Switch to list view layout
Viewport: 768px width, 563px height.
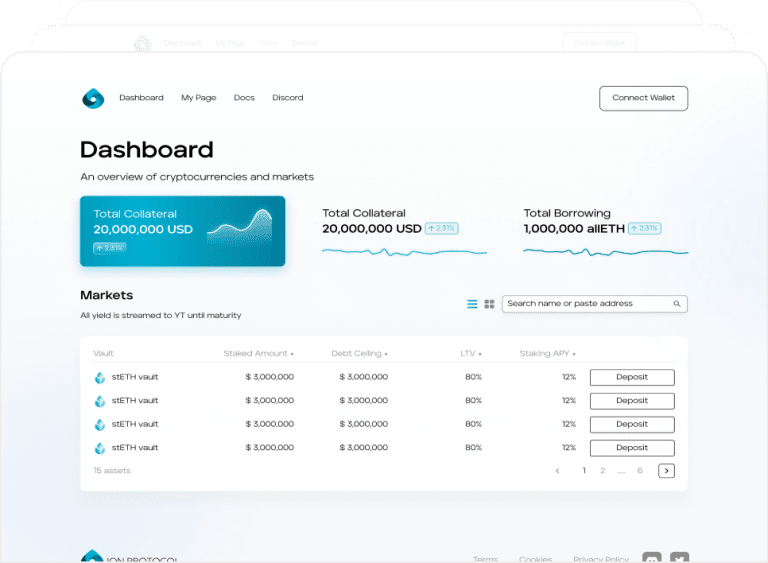(x=472, y=304)
